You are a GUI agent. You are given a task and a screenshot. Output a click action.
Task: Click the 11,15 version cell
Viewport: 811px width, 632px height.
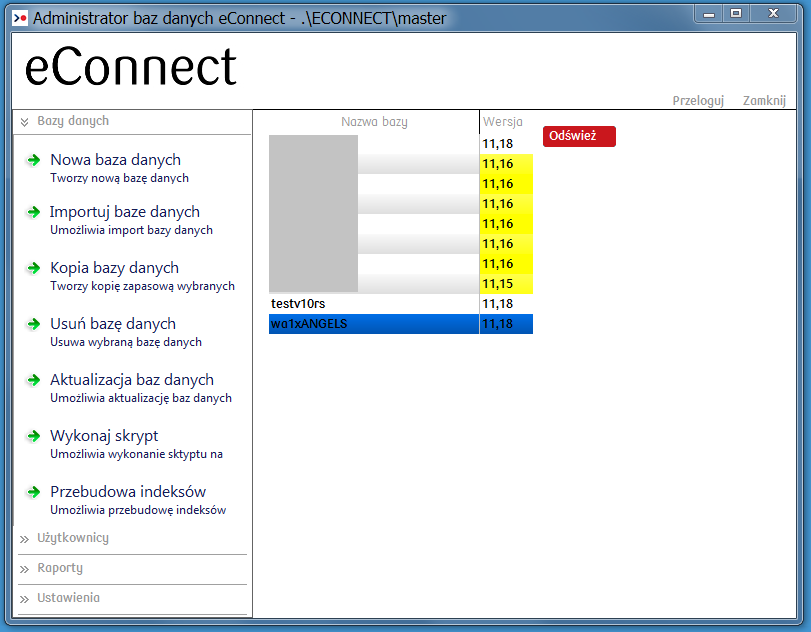tap(506, 284)
